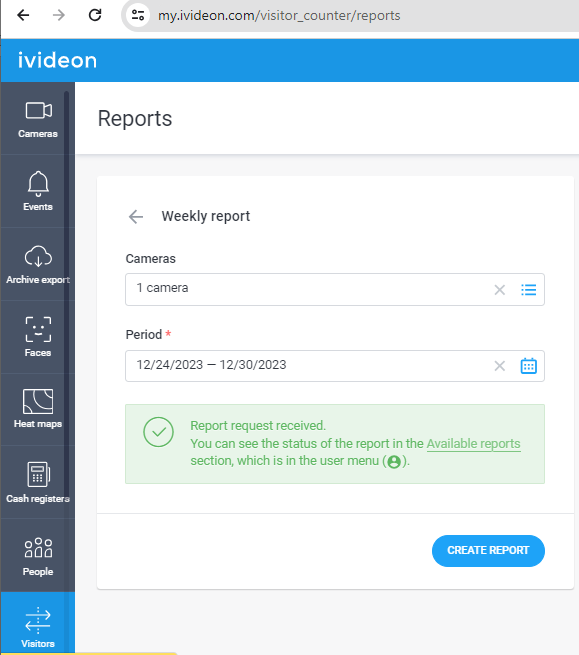Screen dimensions: 579x655
Task: Open the camera list selector icon
Action: (x=528, y=290)
